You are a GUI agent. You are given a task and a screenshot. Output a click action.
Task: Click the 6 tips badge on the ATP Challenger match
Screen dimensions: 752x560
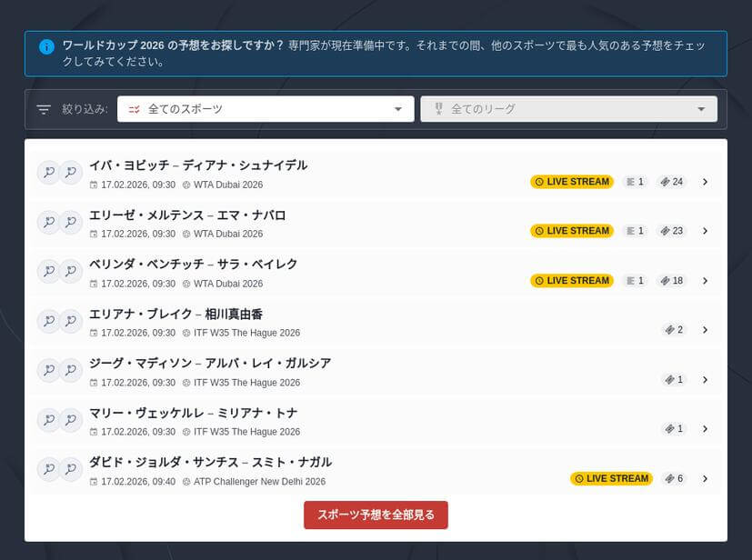click(674, 478)
